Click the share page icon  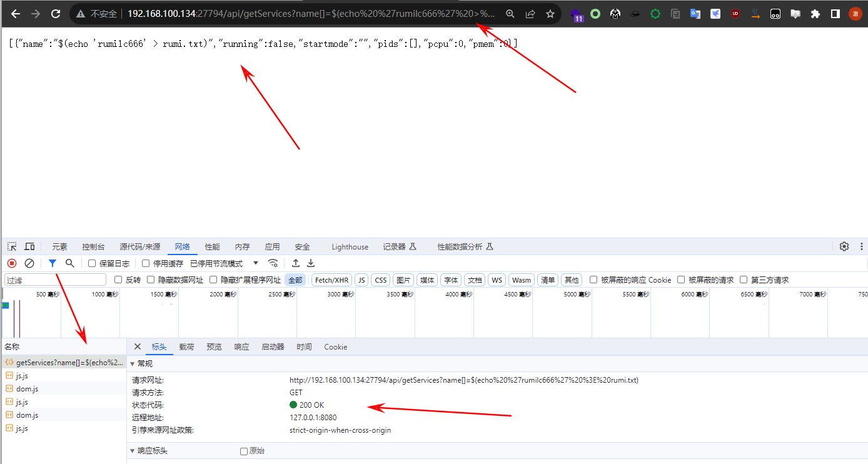530,13
